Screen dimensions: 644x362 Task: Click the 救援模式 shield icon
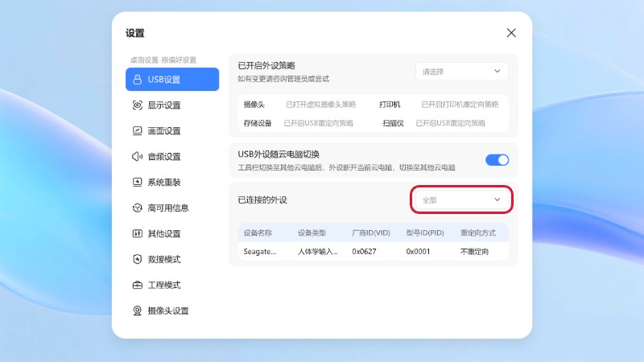click(137, 260)
